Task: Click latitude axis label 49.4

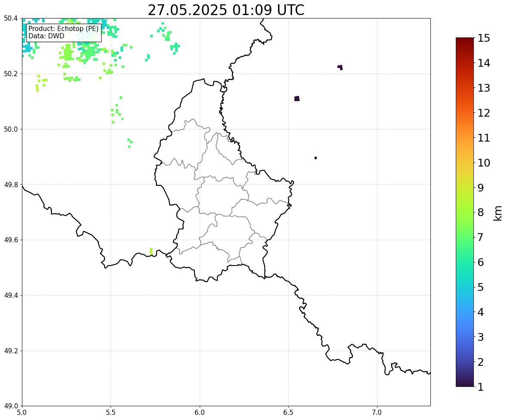Action: coord(11,295)
